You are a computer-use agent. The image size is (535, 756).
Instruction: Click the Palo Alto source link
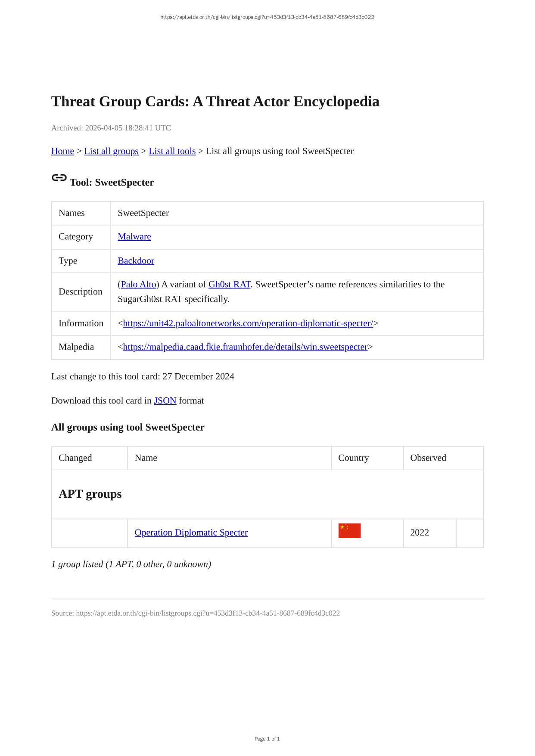138,284
